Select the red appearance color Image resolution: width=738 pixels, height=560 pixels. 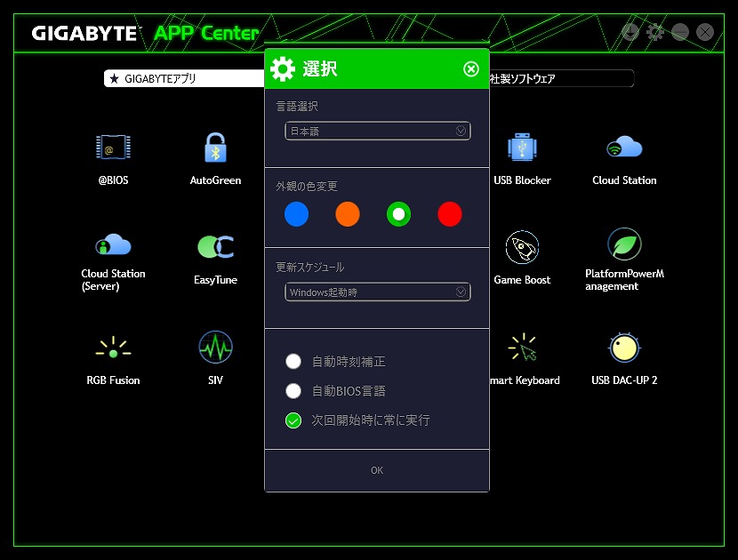[x=450, y=214]
